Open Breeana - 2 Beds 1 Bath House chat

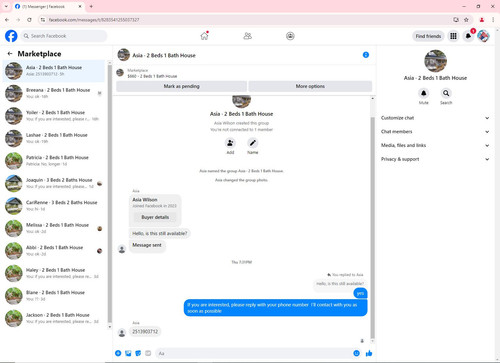[54, 93]
